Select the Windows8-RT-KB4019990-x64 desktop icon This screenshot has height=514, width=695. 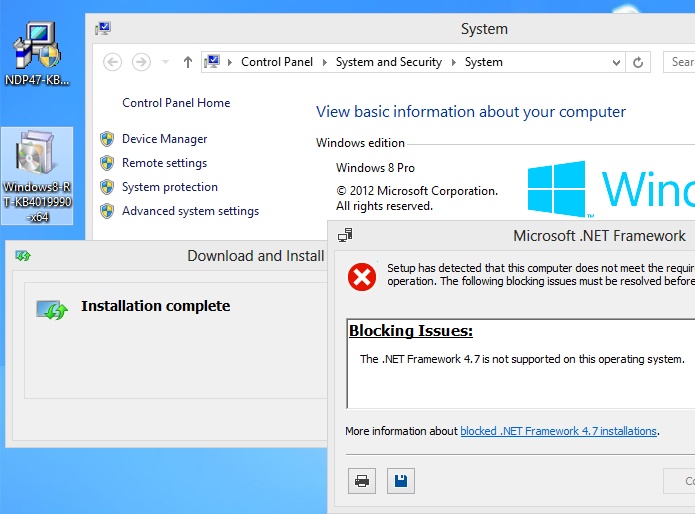click(x=37, y=176)
